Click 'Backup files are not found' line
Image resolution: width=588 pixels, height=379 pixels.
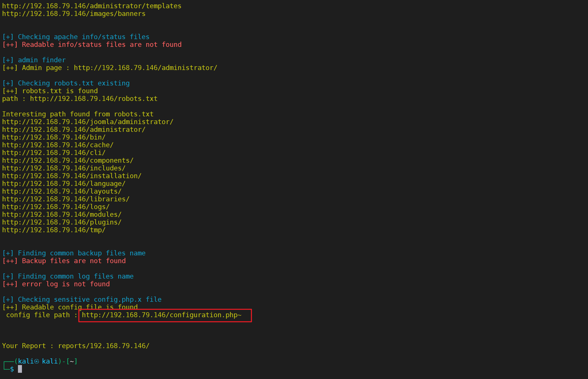pyautogui.click(x=64, y=261)
